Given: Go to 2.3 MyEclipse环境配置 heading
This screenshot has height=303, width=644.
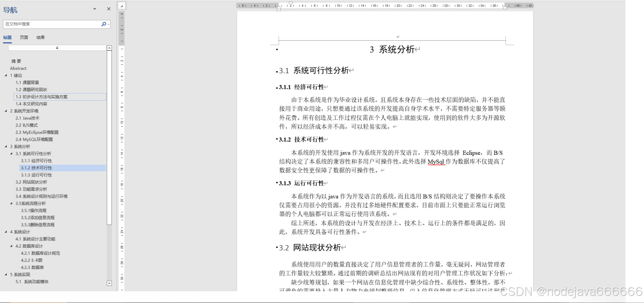Looking at the screenshot, I should pos(37,132).
